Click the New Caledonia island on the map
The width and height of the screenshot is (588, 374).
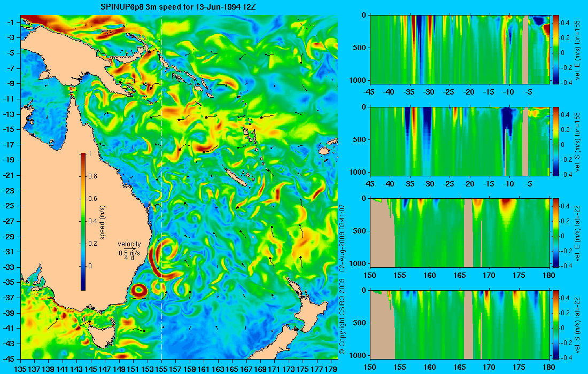pyautogui.click(x=235, y=176)
